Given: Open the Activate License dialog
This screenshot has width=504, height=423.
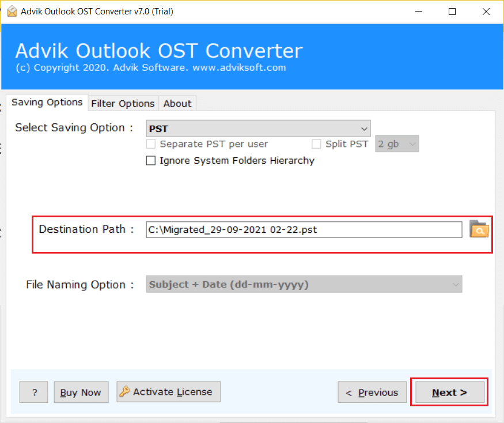Looking at the screenshot, I should tap(168, 392).
